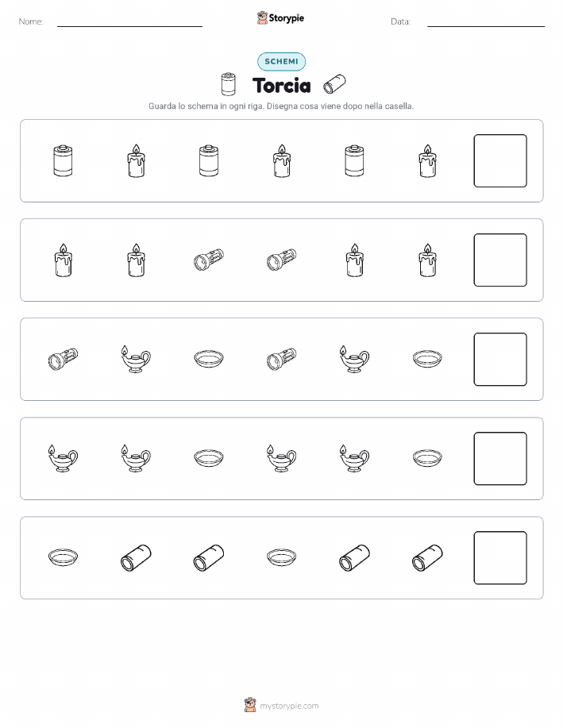The image size is (563, 728).
Task: Click the answer box in row five
Action: click(500, 557)
